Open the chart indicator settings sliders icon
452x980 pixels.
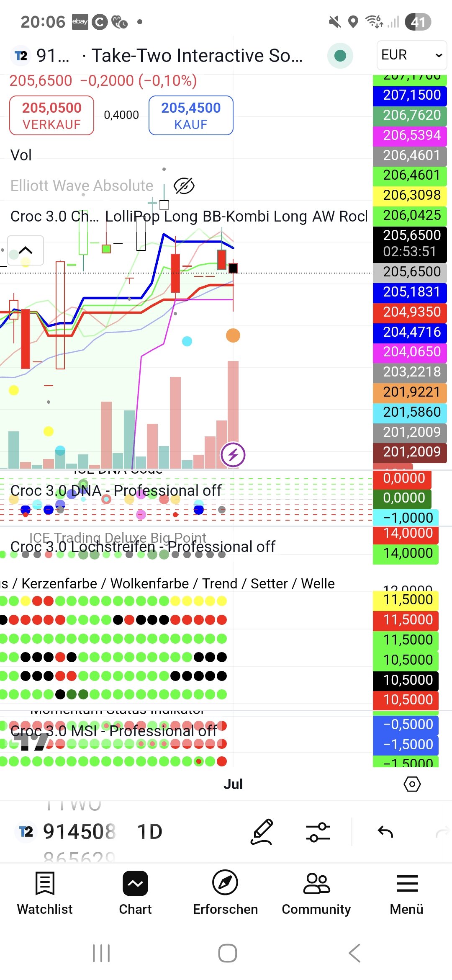coord(318,832)
